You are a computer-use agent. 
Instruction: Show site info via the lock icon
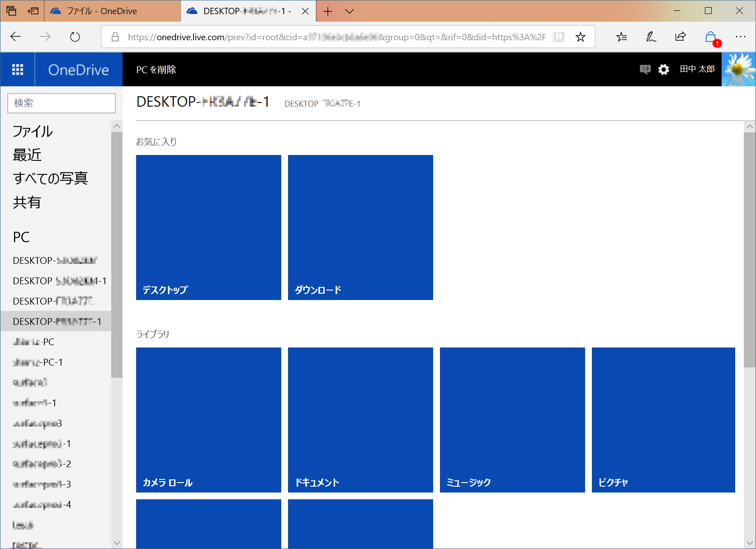(115, 37)
